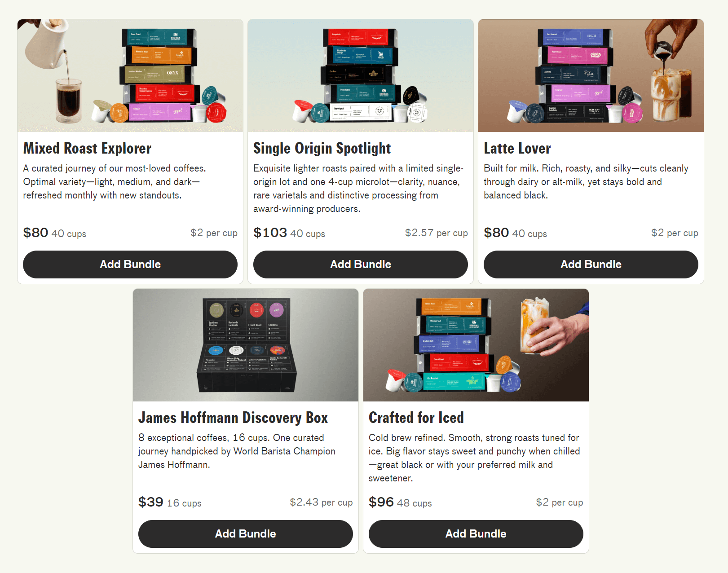Click the $2.43 per cup label
728x573 pixels.
point(321,502)
